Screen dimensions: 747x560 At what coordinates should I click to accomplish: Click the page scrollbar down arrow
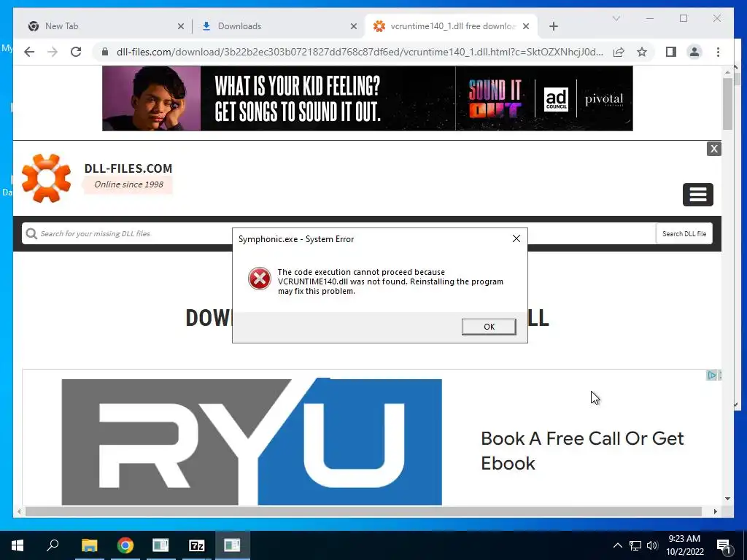click(727, 499)
